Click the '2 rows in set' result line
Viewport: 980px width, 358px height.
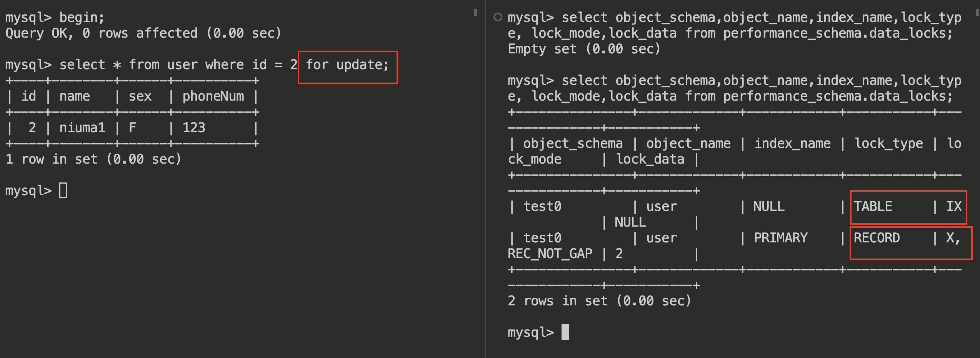(x=599, y=301)
